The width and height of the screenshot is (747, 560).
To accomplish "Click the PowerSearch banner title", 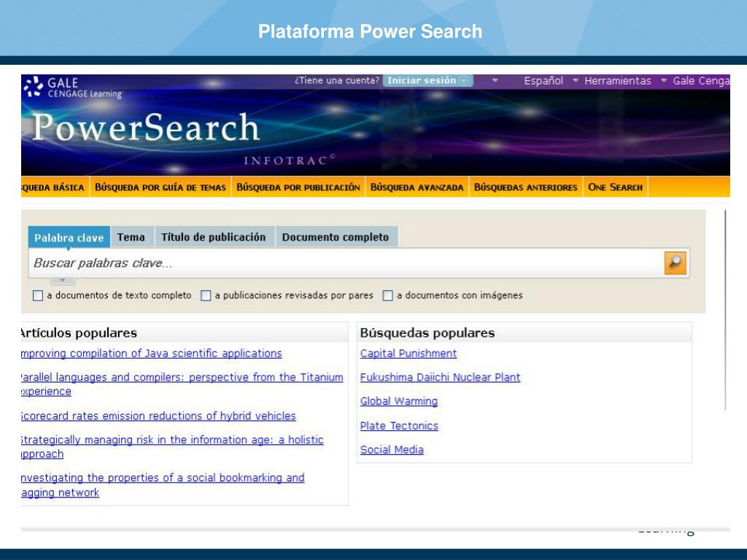I will (x=146, y=128).
